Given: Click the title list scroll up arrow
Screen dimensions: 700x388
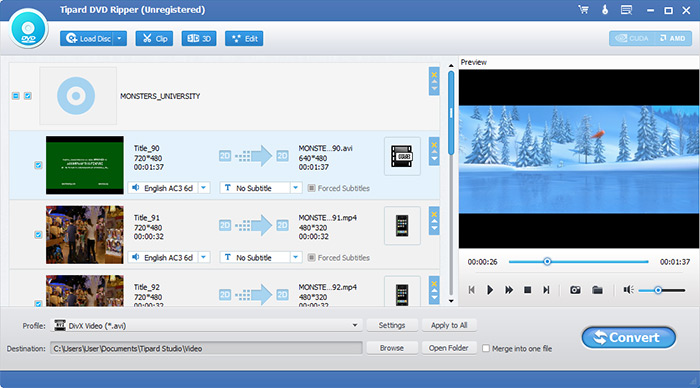Looking at the screenshot, I should click(451, 66).
